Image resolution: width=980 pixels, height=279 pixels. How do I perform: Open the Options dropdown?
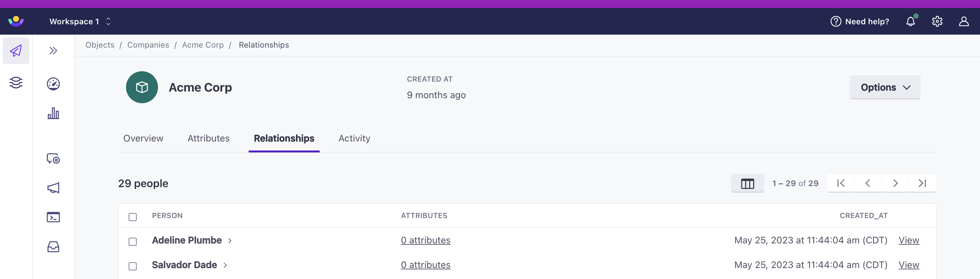pyautogui.click(x=885, y=88)
